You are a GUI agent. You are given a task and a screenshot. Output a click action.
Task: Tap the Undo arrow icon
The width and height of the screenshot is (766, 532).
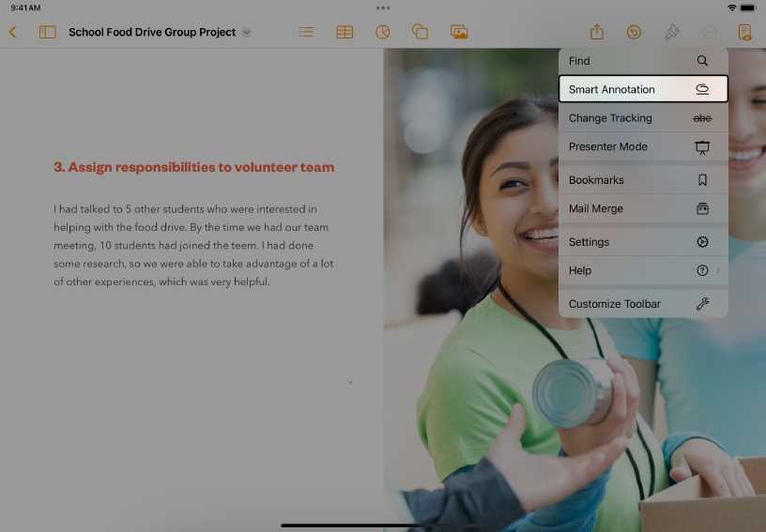(x=634, y=32)
